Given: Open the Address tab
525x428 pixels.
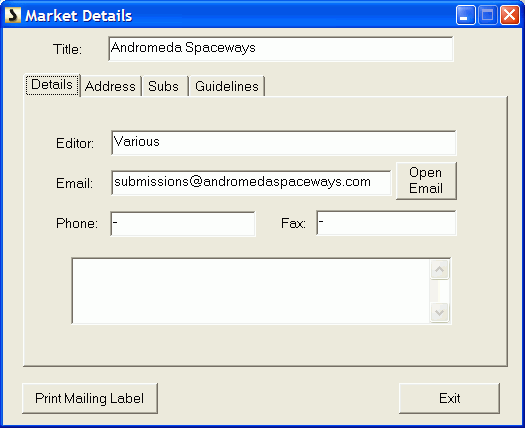Looking at the screenshot, I should [x=110, y=86].
